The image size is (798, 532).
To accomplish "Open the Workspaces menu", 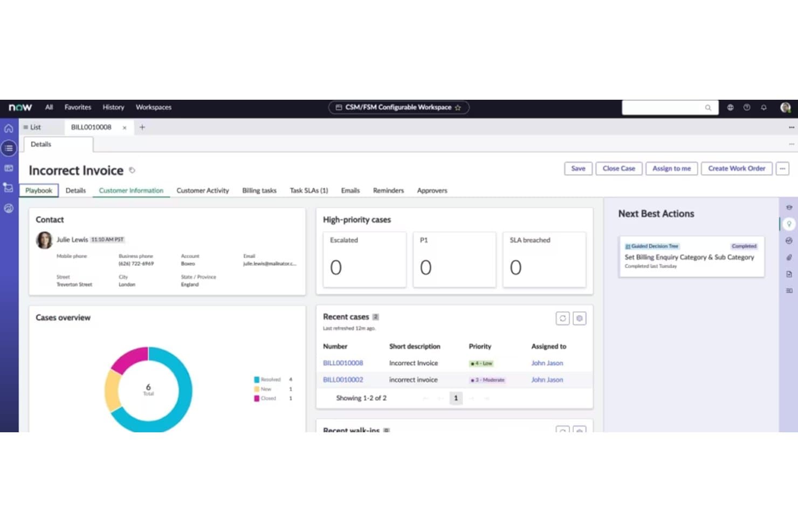I will (x=154, y=107).
